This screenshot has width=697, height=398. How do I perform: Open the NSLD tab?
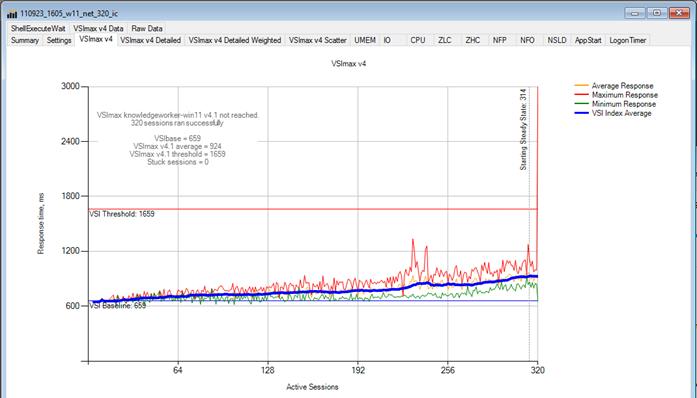[557, 40]
